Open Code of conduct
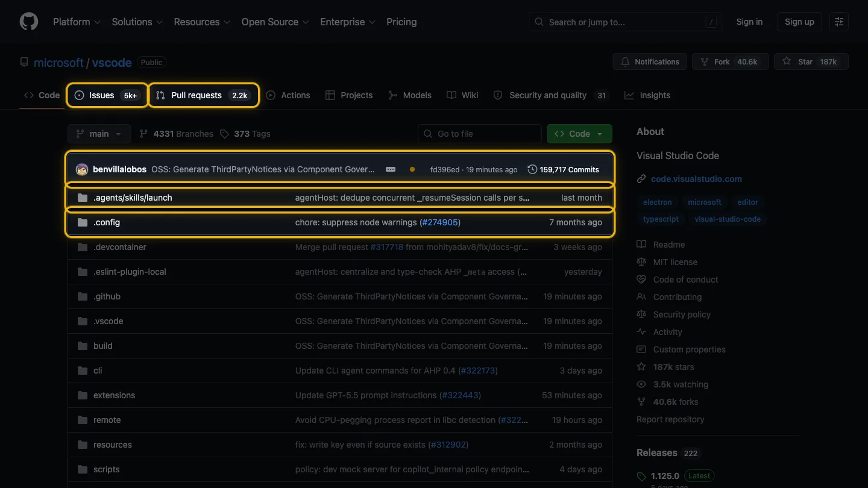The image size is (868, 488). tap(678, 280)
